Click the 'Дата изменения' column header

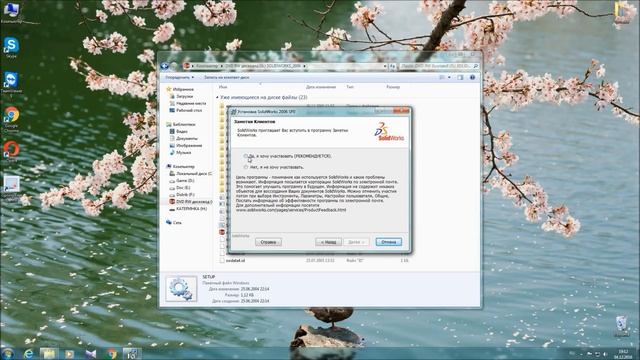pos(321,87)
